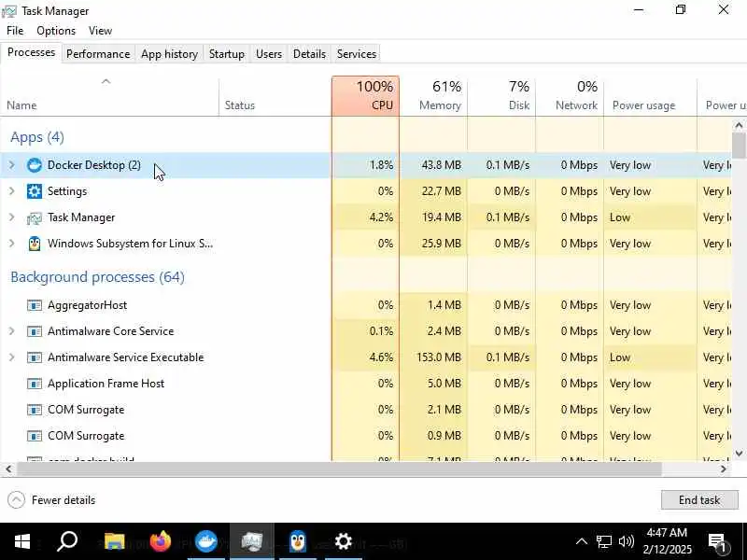Switch to the Startup tab
Image resolution: width=747 pixels, height=560 pixels.
227,54
